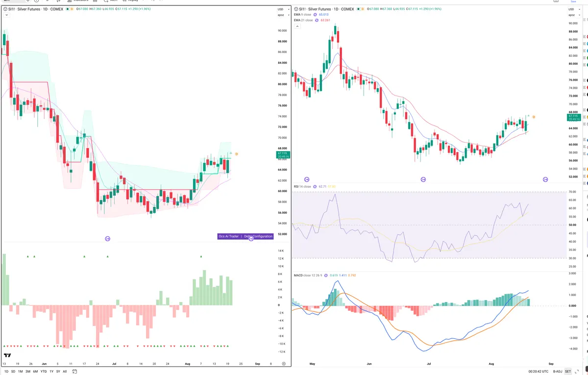Click the 67.115 price label on the right chart
This screenshot has height=375, width=588.
(573, 117)
